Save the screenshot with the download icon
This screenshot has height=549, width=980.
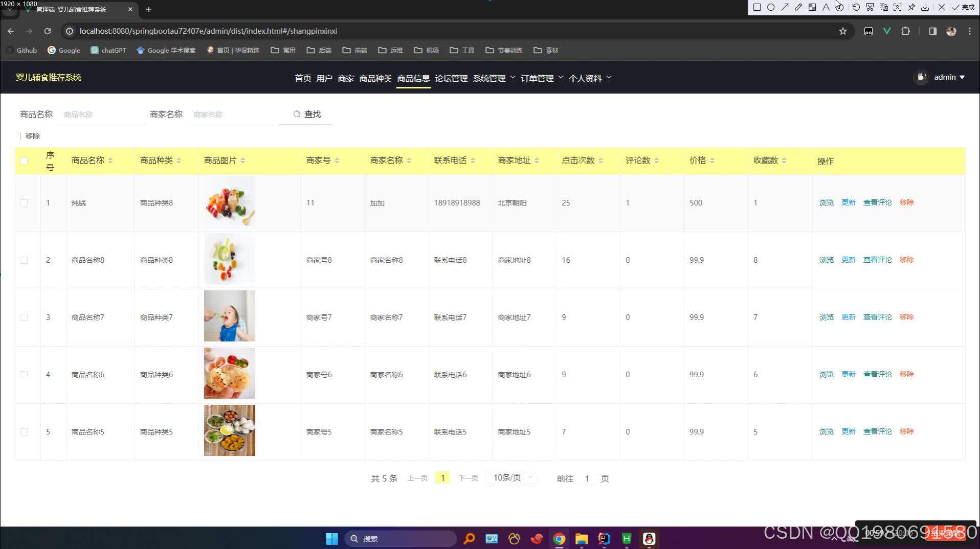925,7
